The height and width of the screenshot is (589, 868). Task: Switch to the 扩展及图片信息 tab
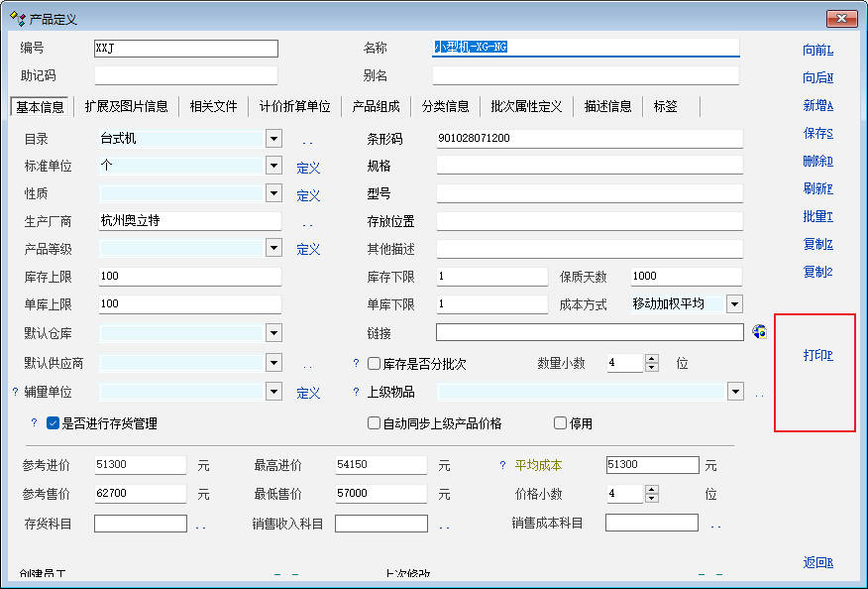tap(126, 106)
